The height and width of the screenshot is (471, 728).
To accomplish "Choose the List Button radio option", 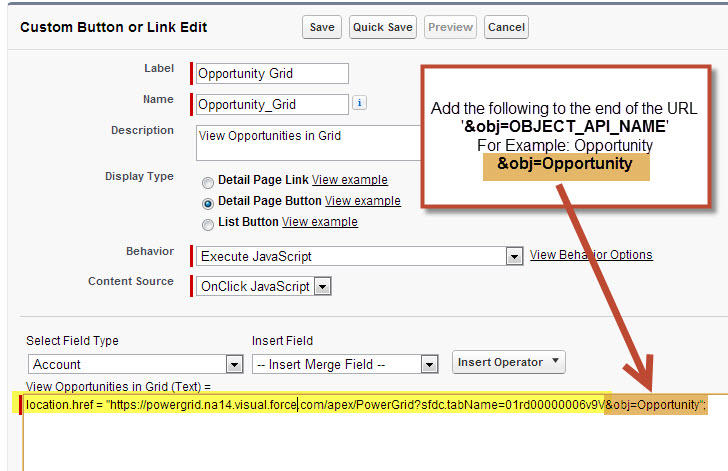I will (x=208, y=223).
